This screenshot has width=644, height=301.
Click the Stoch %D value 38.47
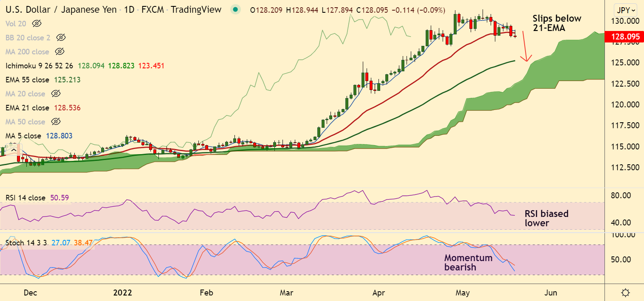coord(83,243)
